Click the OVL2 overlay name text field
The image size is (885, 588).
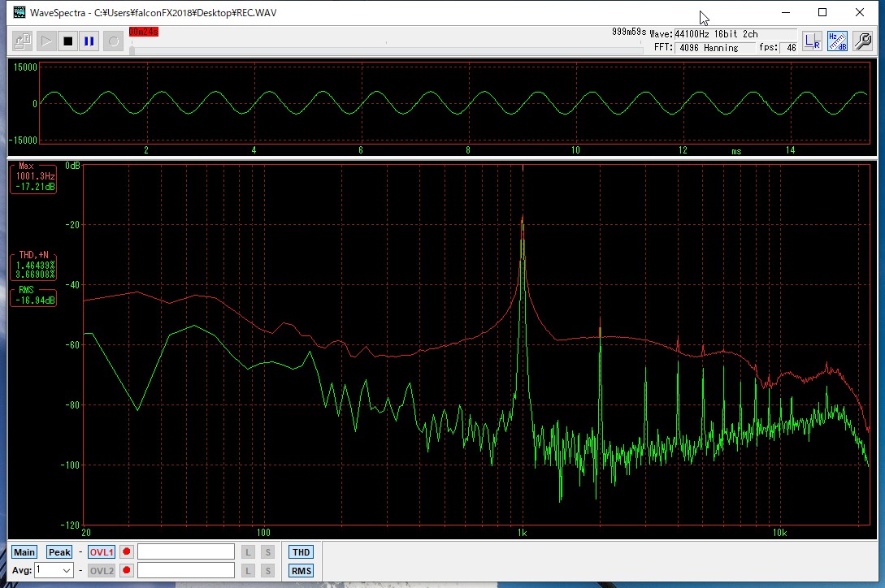[186, 570]
